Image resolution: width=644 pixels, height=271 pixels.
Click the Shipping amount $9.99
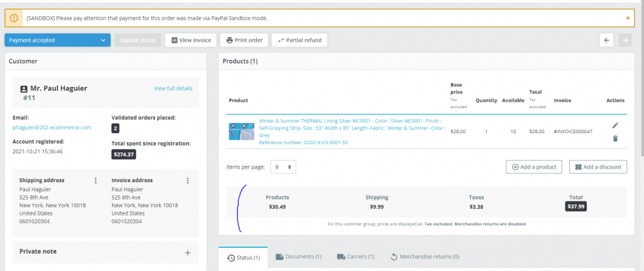tap(377, 207)
